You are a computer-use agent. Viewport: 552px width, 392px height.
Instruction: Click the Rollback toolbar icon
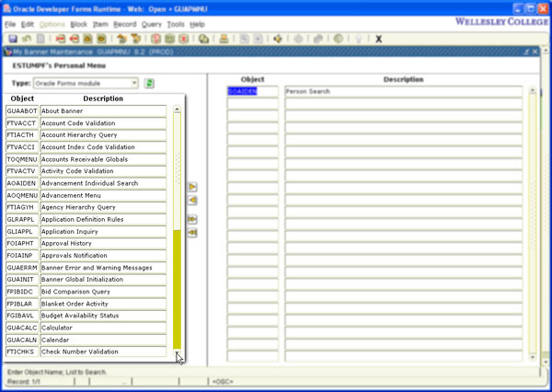click(x=27, y=39)
